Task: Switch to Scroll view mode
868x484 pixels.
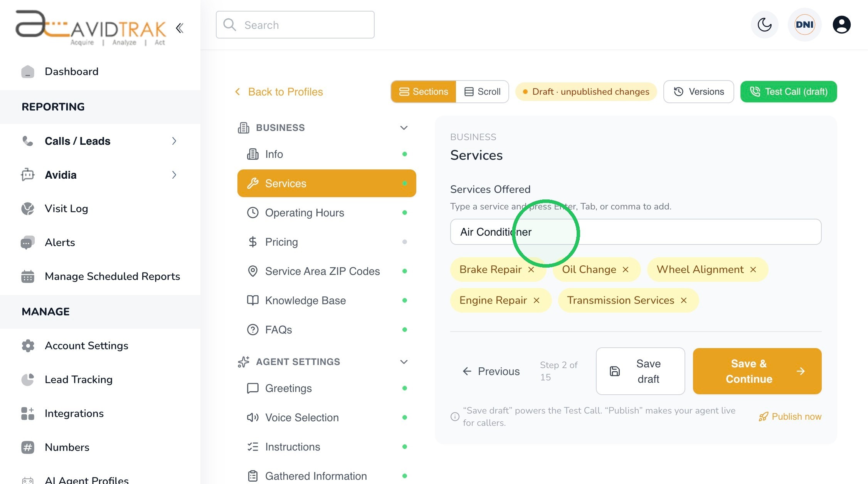Action: [x=482, y=92]
